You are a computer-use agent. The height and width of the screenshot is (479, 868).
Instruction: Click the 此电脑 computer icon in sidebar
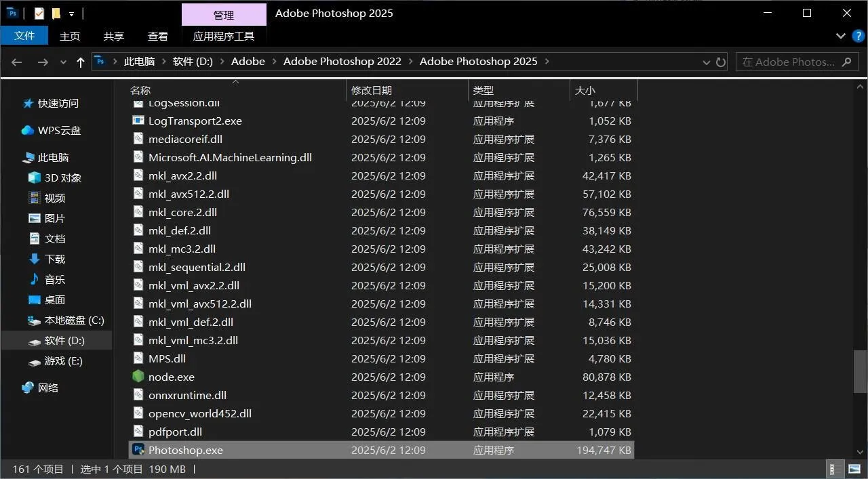(28, 157)
